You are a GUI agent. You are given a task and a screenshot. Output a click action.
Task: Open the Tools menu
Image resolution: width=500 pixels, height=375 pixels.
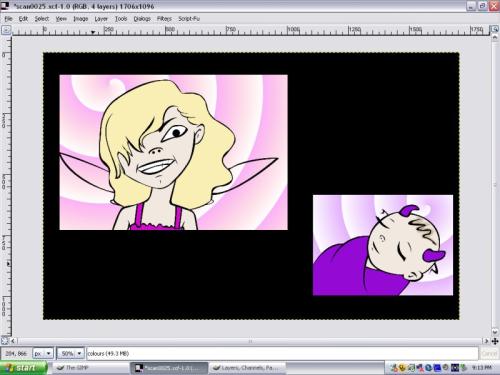pyautogui.click(x=121, y=19)
